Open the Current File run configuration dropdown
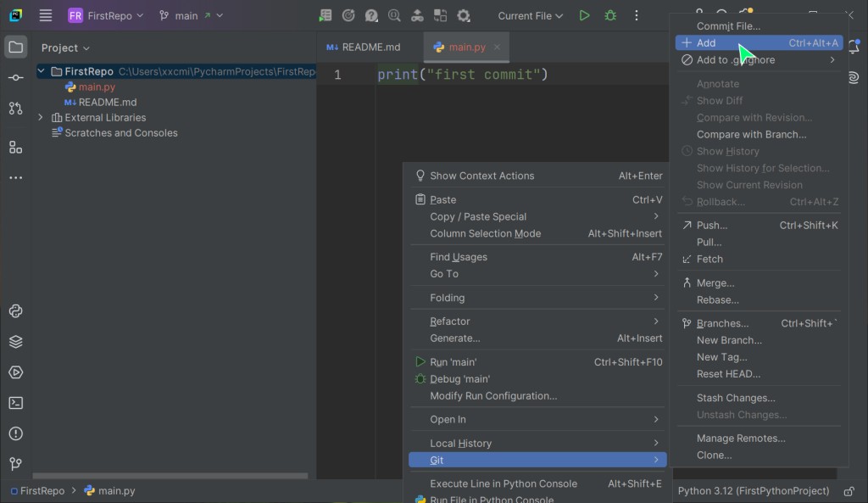This screenshot has height=503, width=868. click(531, 15)
